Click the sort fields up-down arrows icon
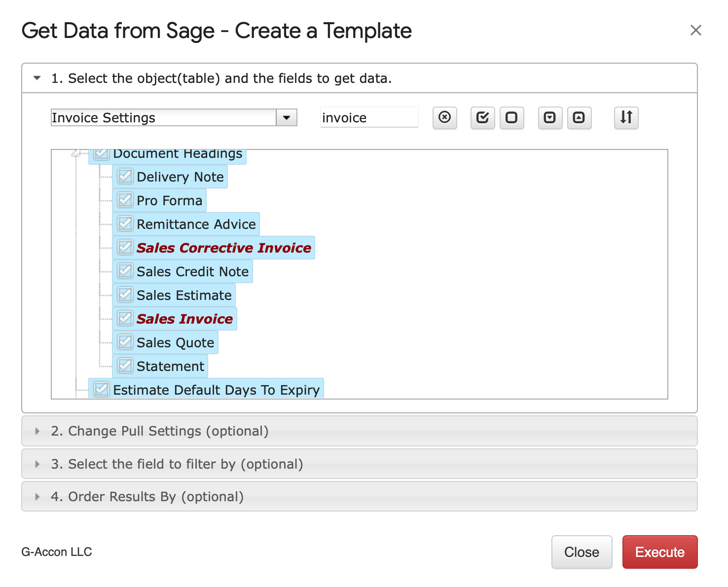Image resolution: width=728 pixels, height=587 pixels. (626, 118)
